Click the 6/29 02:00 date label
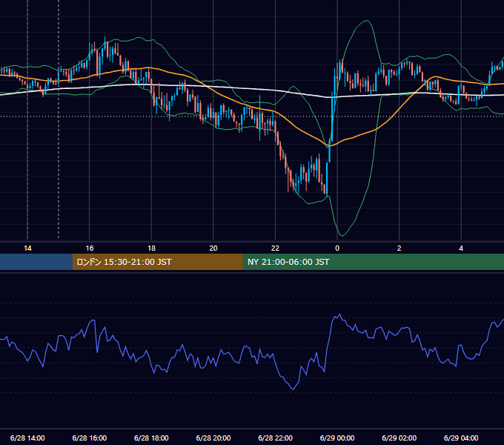The width and height of the screenshot is (504, 445). click(x=399, y=438)
